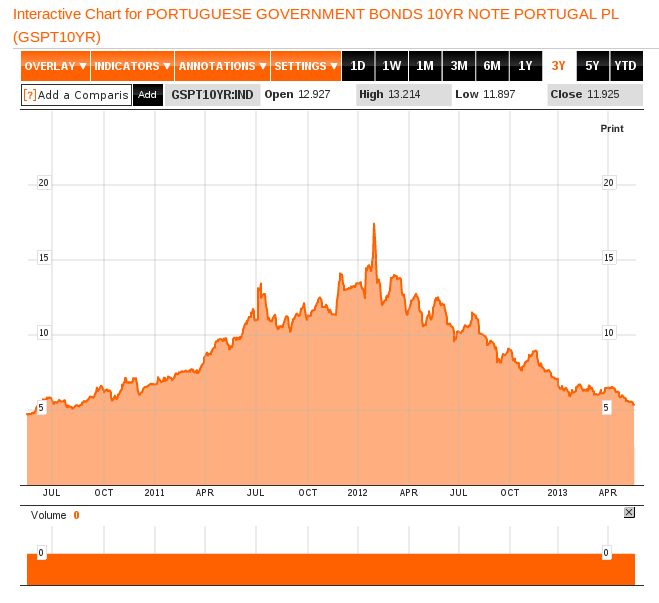Expand the Settings dropdown
Image resolution: width=659 pixels, height=603 pixels.
coord(306,66)
